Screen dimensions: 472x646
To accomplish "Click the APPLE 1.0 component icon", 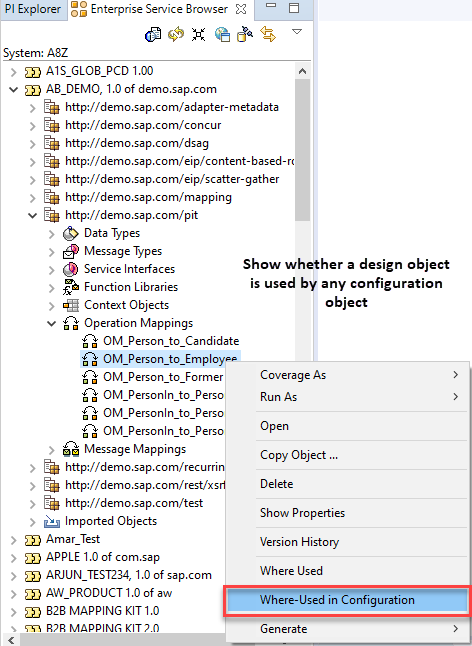I will pyautogui.click(x=33, y=557).
